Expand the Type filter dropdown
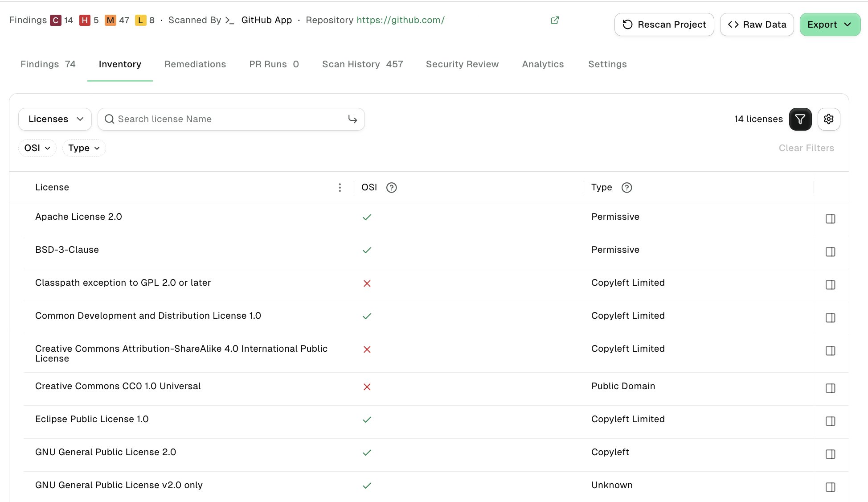 point(84,148)
